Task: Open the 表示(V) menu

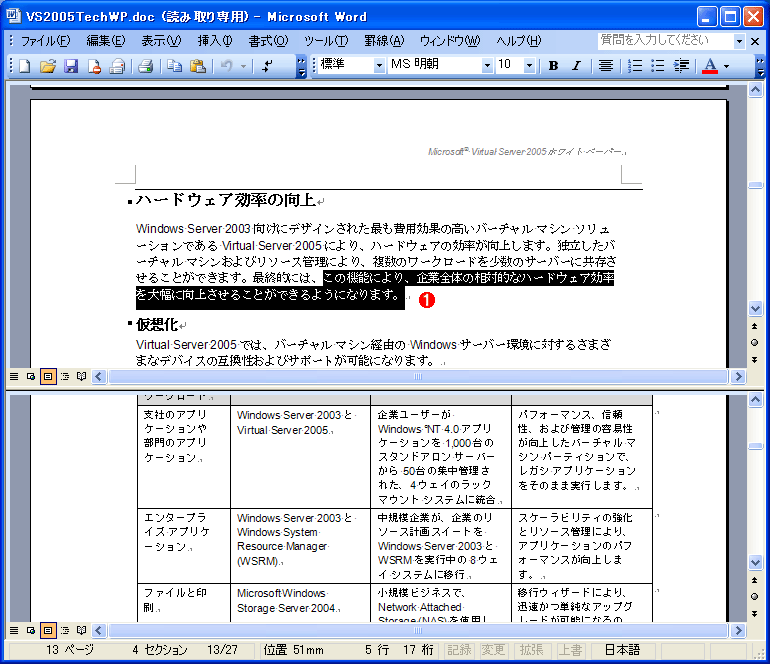Action: coord(161,41)
